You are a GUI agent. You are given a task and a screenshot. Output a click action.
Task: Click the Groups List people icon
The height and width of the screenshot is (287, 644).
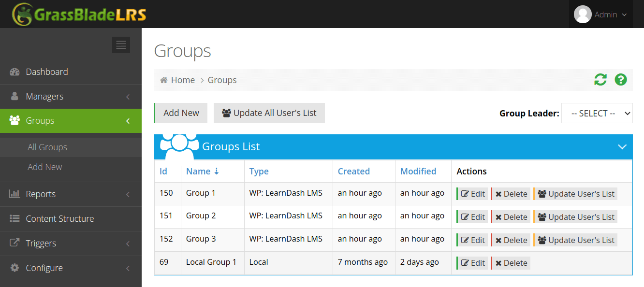click(x=179, y=147)
